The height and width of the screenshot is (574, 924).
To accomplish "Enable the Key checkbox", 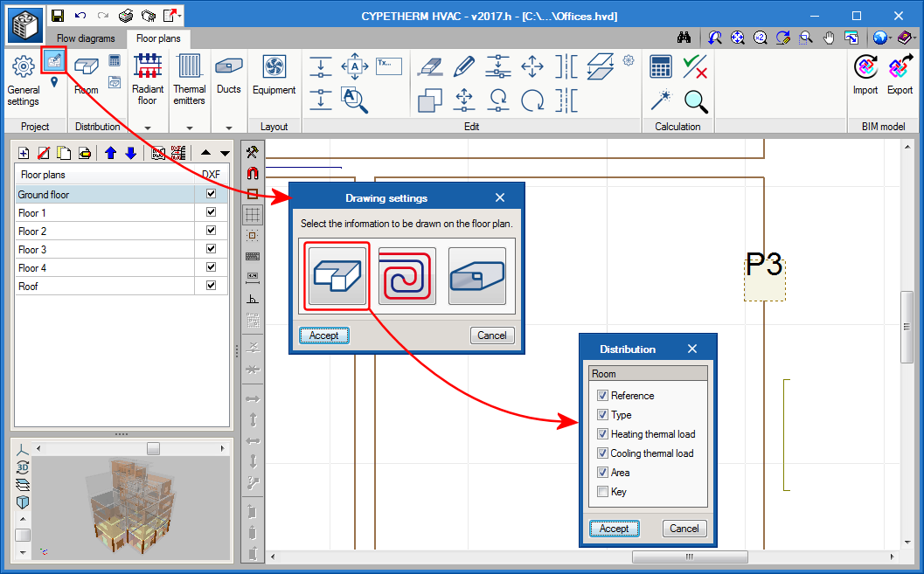I will [x=602, y=492].
